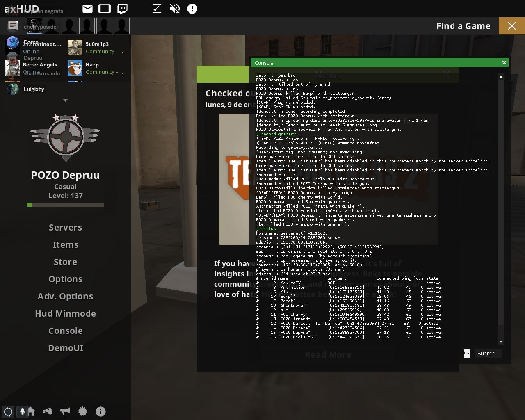Click the level progress bar under Level 137
Viewport: 525px width, 420px height.
(x=65, y=205)
